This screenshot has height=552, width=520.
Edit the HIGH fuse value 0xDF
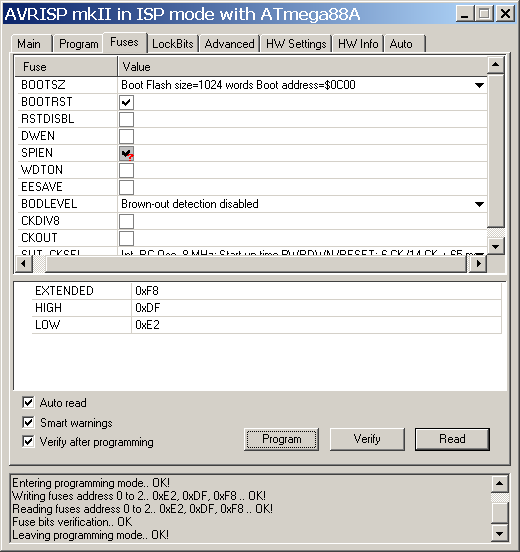[316, 308]
